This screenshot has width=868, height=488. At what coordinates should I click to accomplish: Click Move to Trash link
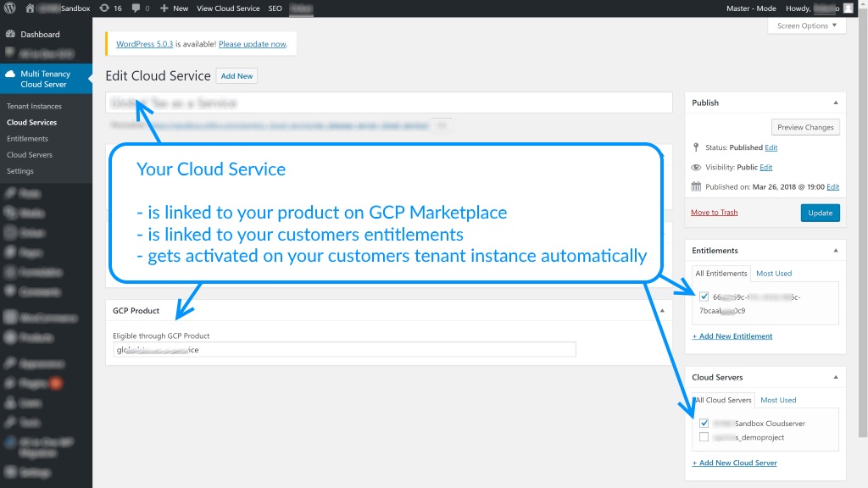coord(714,213)
